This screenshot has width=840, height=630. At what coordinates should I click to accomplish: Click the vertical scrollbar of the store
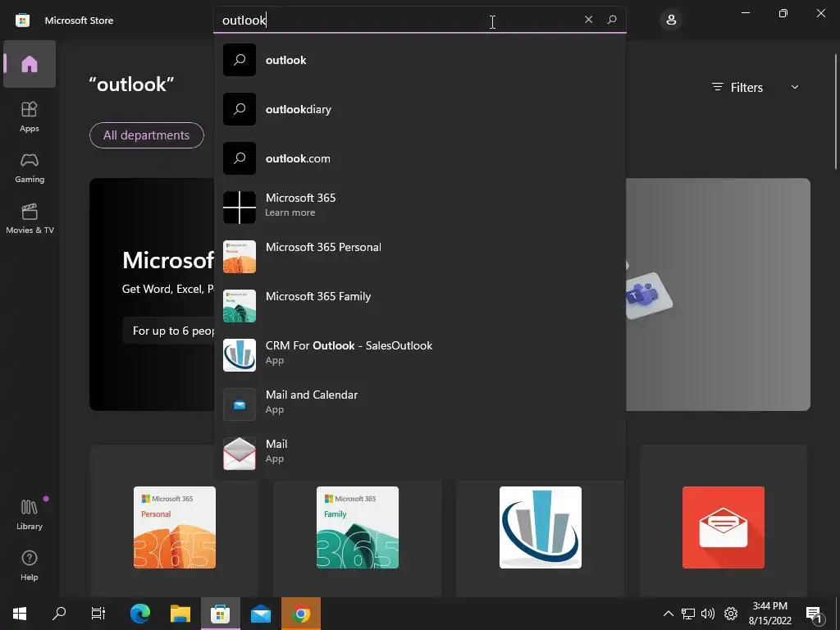[836, 112]
